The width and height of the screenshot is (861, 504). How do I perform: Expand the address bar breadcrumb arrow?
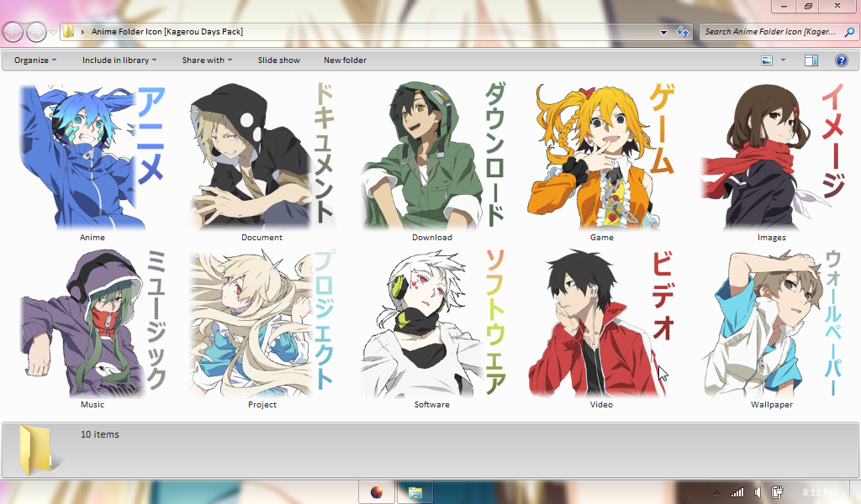(82, 32)
